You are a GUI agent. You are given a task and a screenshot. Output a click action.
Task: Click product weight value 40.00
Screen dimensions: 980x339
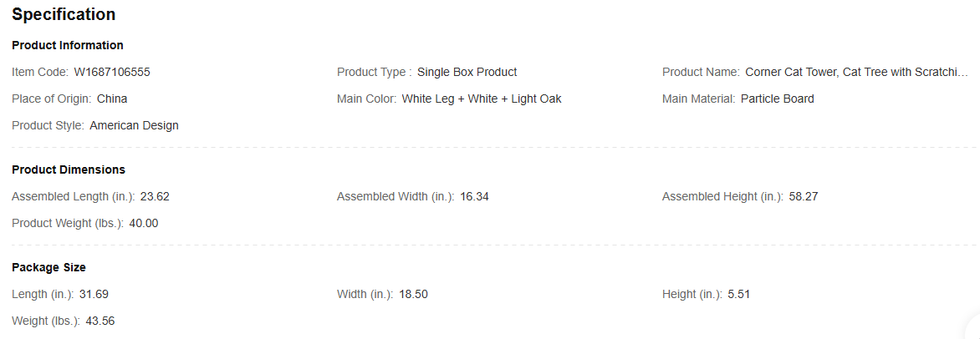point(144,224)
